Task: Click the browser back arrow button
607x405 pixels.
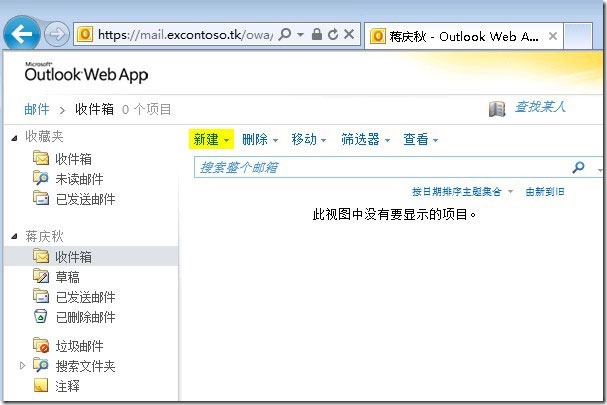Action: [22, 34]
